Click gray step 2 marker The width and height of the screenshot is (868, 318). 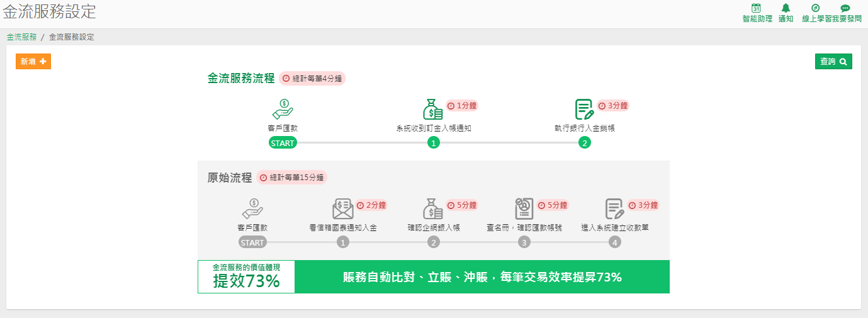(433, 242)
